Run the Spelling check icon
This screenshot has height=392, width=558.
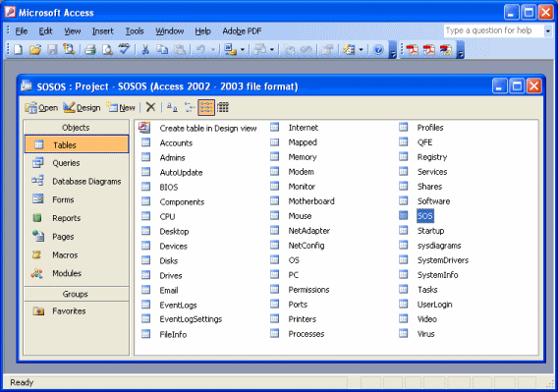[124, 49]
